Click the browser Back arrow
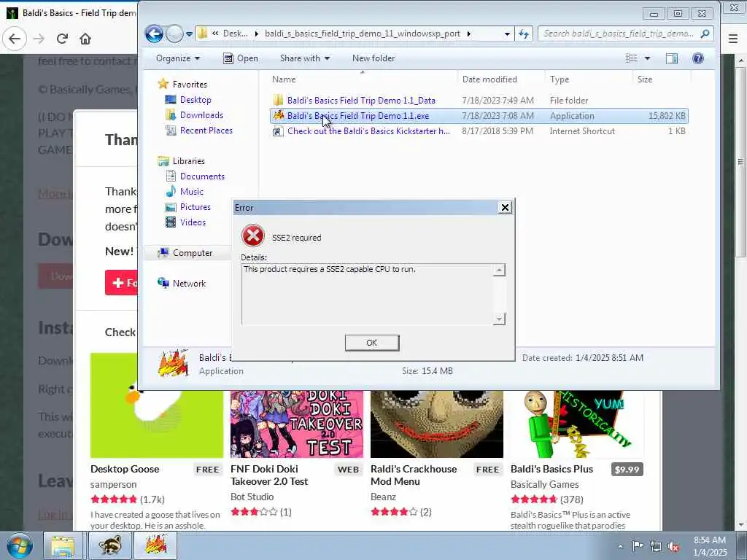The image size is (747, 560). (x=15, y=39)
